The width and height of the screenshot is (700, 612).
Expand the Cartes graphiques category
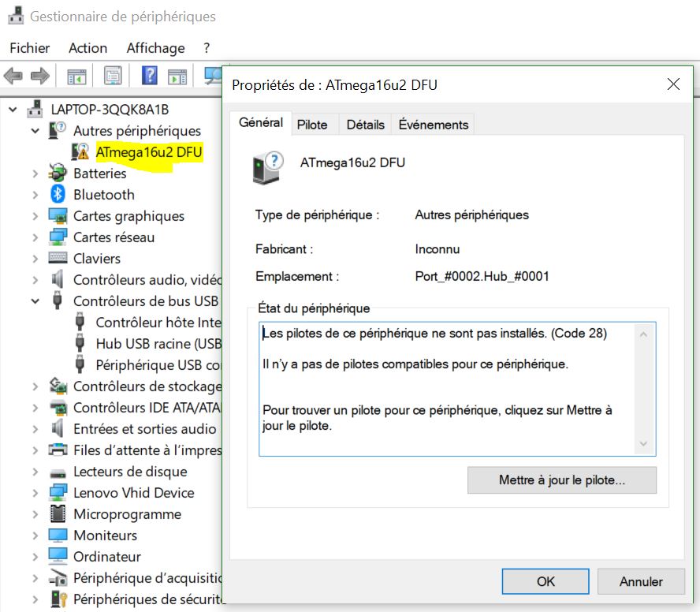click(35, 216)
